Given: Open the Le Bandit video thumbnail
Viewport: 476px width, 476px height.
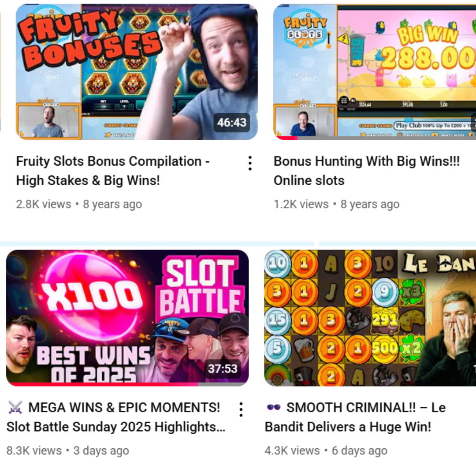Looking at the screenshot, I should point(370,318).
